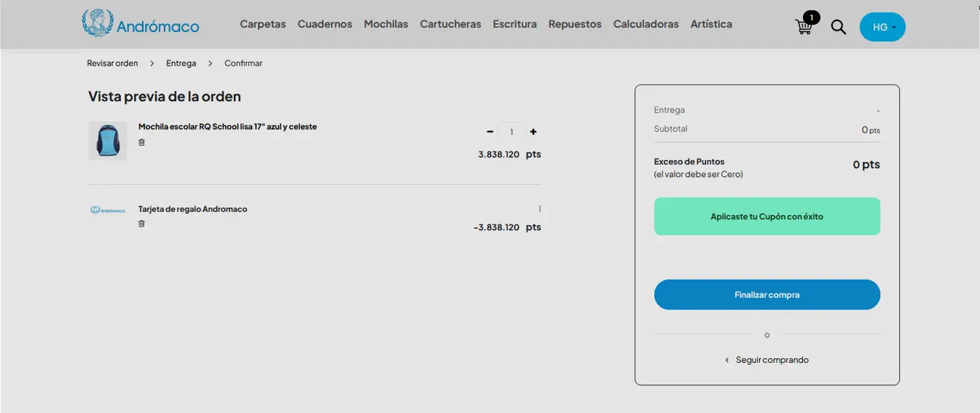Go to the Calculadoras category
The width and height of the screenshot is (980, 413).
(x=646, y=24)
